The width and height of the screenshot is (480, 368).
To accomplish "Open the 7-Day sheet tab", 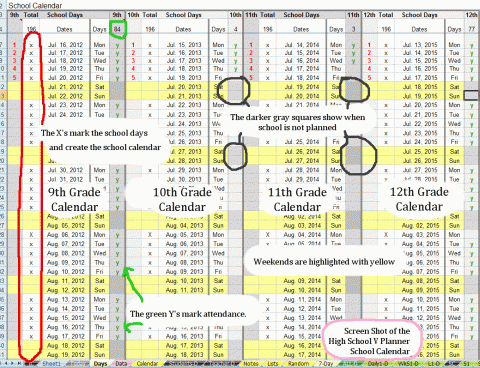I will pos(326,364).
